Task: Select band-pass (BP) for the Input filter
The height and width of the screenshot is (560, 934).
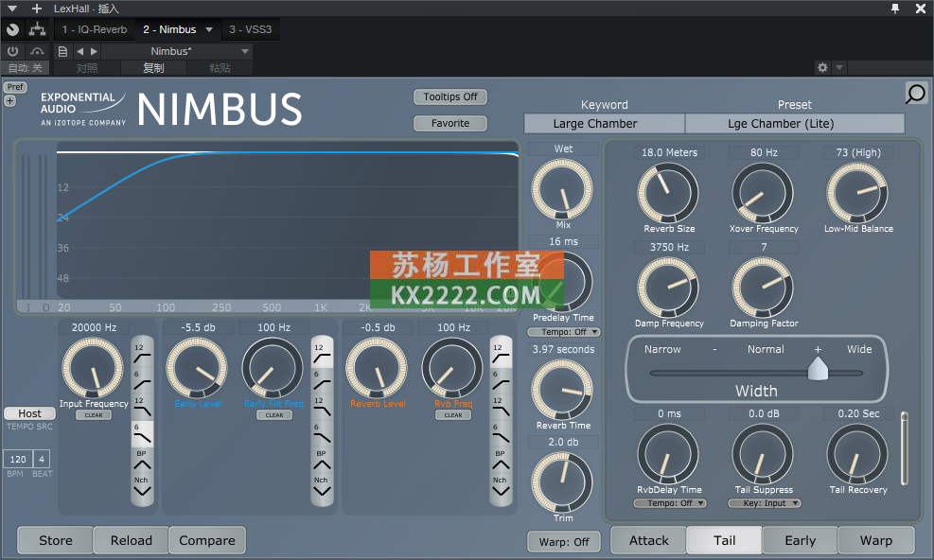Action: (x=142, y=461)
